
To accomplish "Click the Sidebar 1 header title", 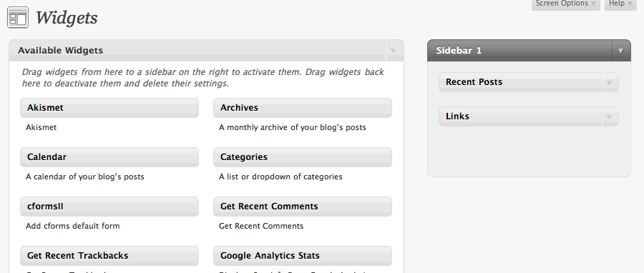I will (x=459, y=51).
